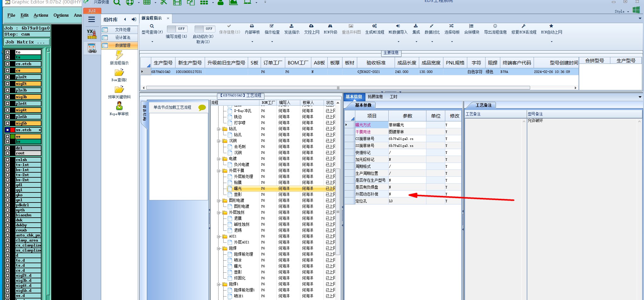Open the hamburger menu icon in sidebar
The height and width of the screenshot is (300, 644).
(92, 19)
